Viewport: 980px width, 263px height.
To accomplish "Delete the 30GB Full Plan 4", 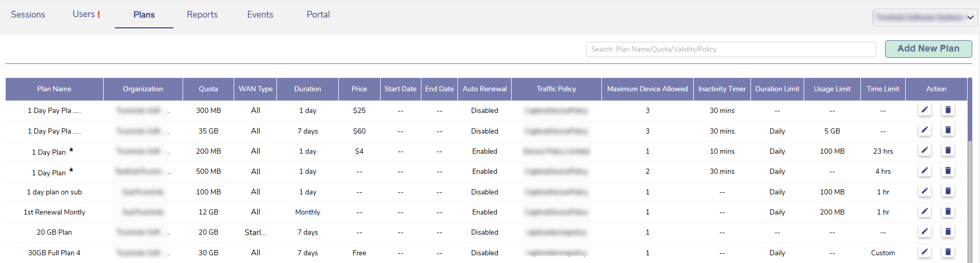I will pyautogui.click(x=948, y=252).
